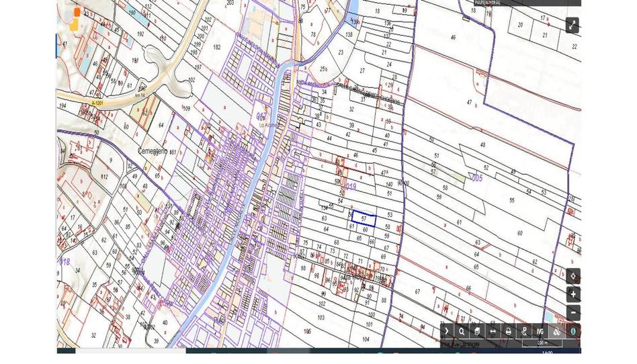Click parcel 182 near the road
Screen dimensions: 637x364
[x=216, y=47]
